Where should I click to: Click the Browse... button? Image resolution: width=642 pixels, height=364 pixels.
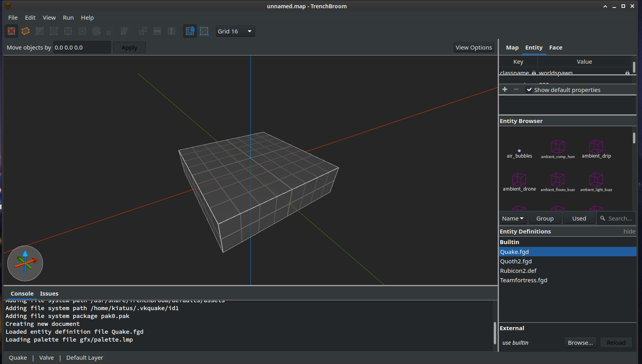(x=580, y=343)
